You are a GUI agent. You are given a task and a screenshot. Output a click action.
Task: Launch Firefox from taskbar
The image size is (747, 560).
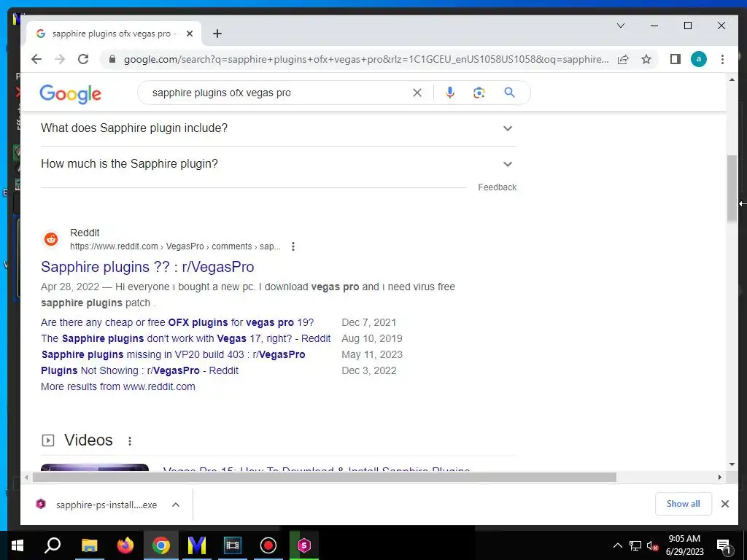click(x=125, y=545)
